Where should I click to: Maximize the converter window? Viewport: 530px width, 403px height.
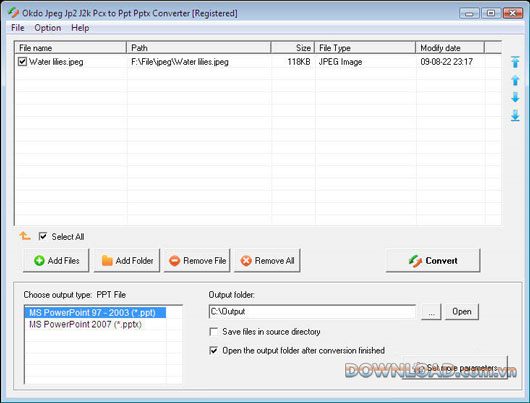[491, 13]
